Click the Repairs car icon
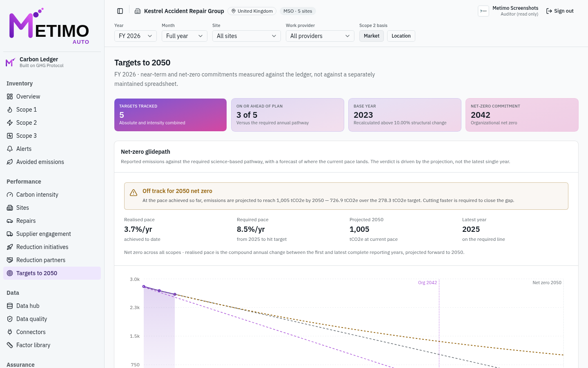The image size is (588, 368). coord(10,221)
